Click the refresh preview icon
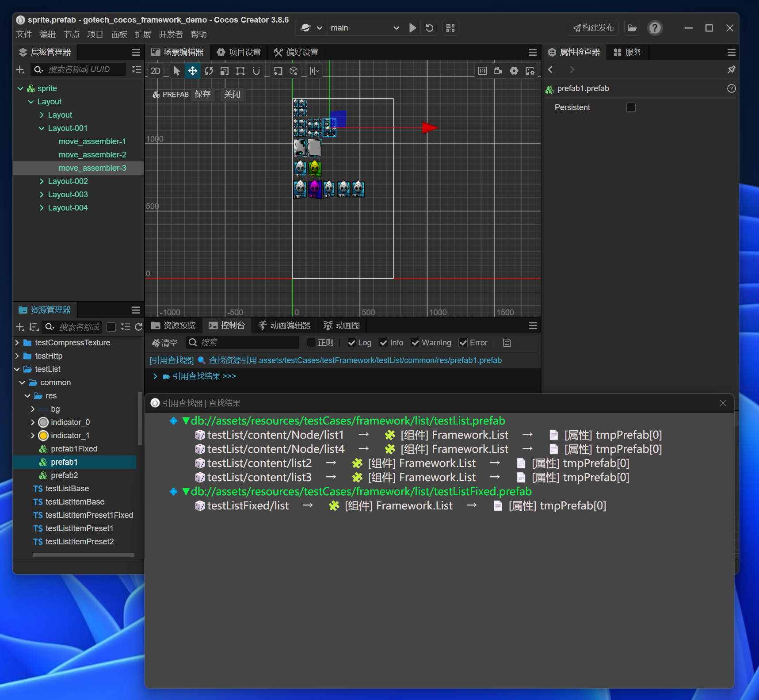Screen dimensions: 759x700 coord(429,28)
